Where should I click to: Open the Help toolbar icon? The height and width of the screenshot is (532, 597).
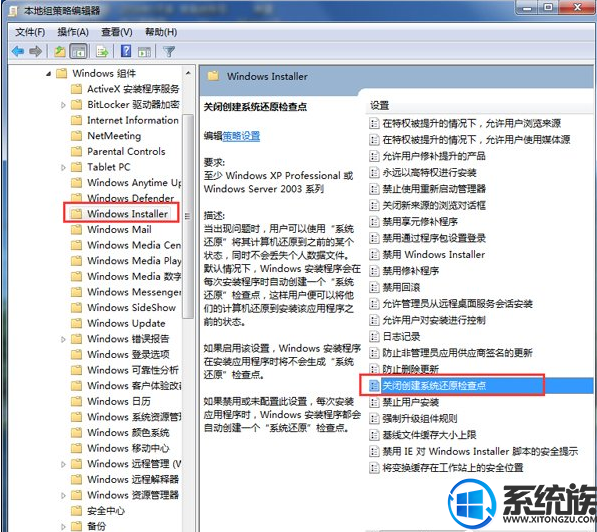tap(126, 51)
